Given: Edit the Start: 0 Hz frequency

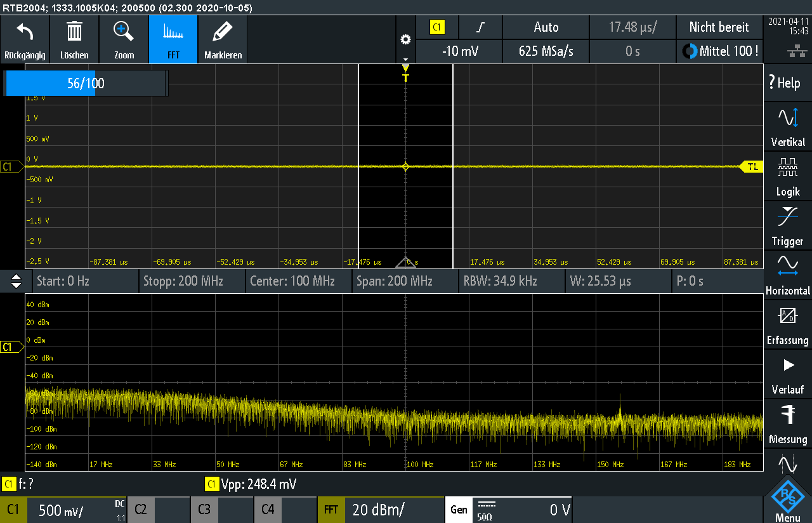Looking at the screenshot, I should coord(85,281).
